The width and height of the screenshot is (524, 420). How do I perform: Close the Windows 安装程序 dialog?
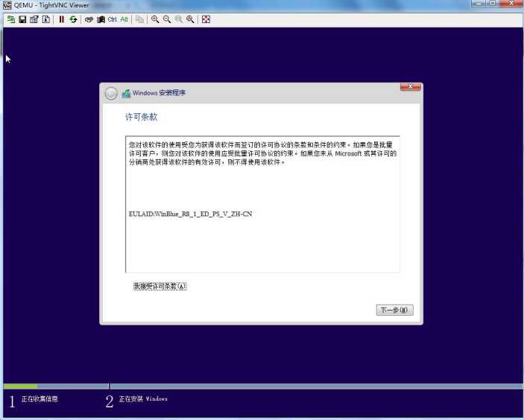pyautogui.click(x=411, y=87)
